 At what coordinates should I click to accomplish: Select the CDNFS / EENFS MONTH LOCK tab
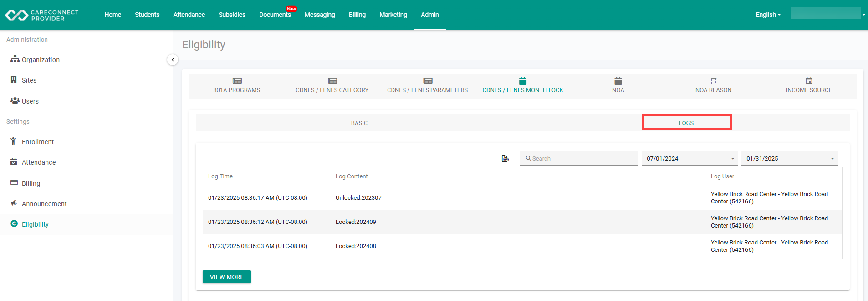pyautogui.click(x=523, y=86)
